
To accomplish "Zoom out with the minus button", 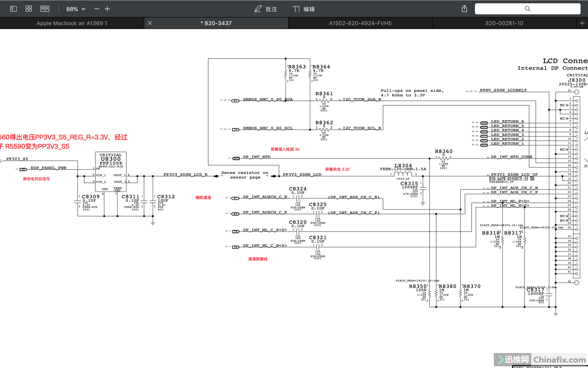I will point(97,9).
